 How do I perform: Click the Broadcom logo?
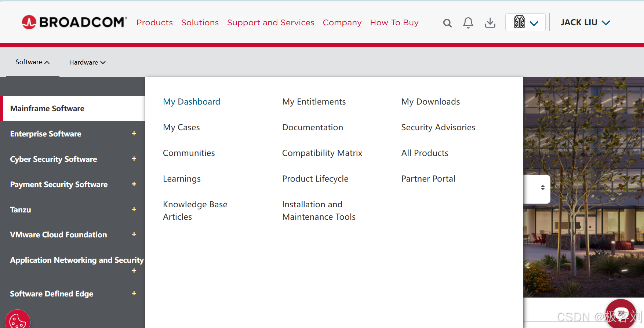pos(74,22)
